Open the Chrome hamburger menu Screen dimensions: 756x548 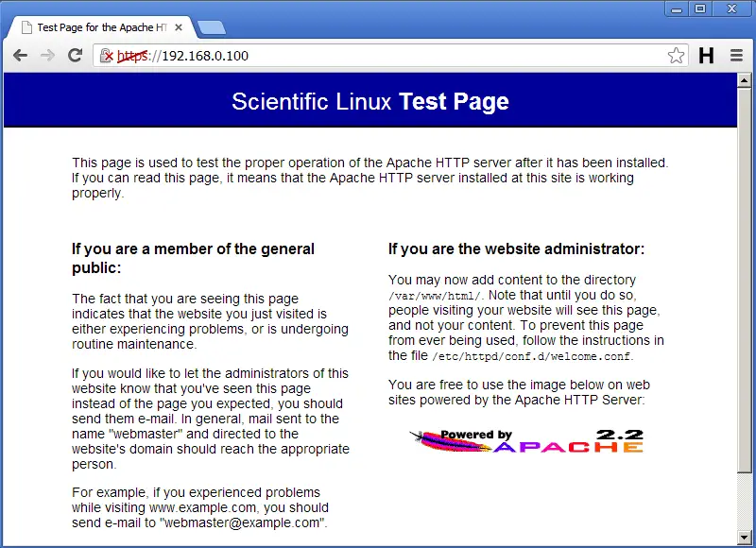[x=736, y=56]
